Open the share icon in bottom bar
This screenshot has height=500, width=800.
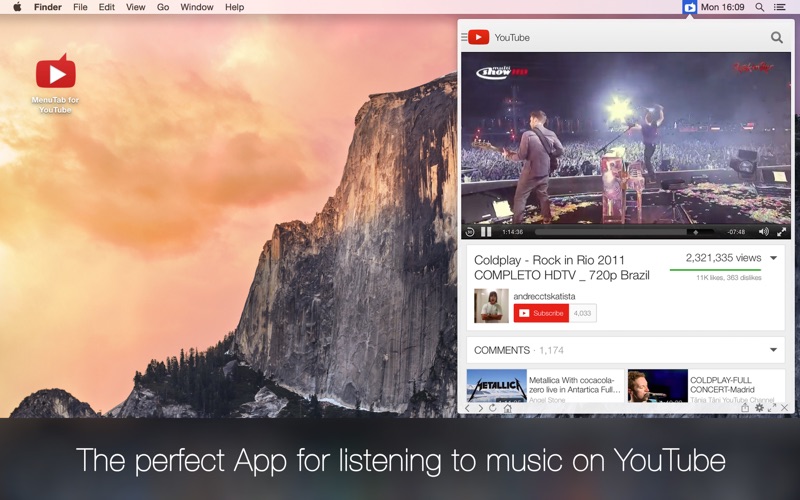[745, 408]
